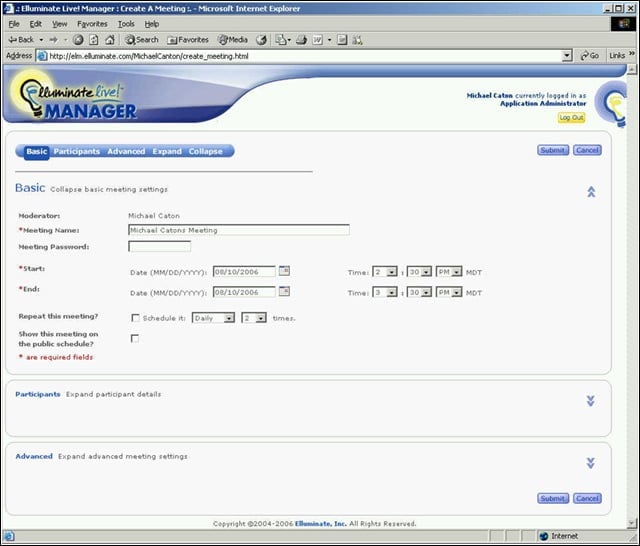Click the Back arrow in the toolbar
This screenshot has height=546, width=640.
coord(20,40)
